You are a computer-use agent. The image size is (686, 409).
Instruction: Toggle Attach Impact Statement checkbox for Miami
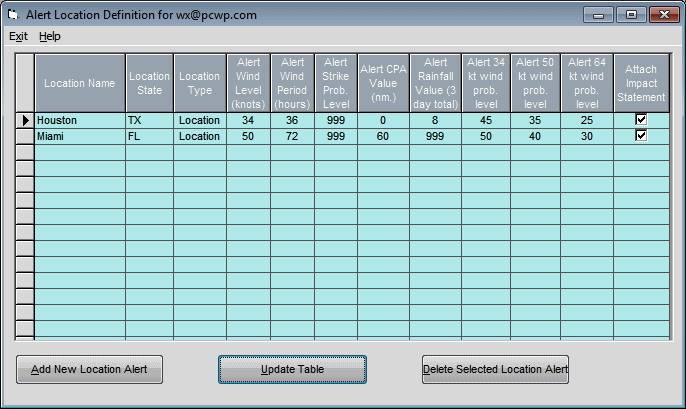[641, 136]
